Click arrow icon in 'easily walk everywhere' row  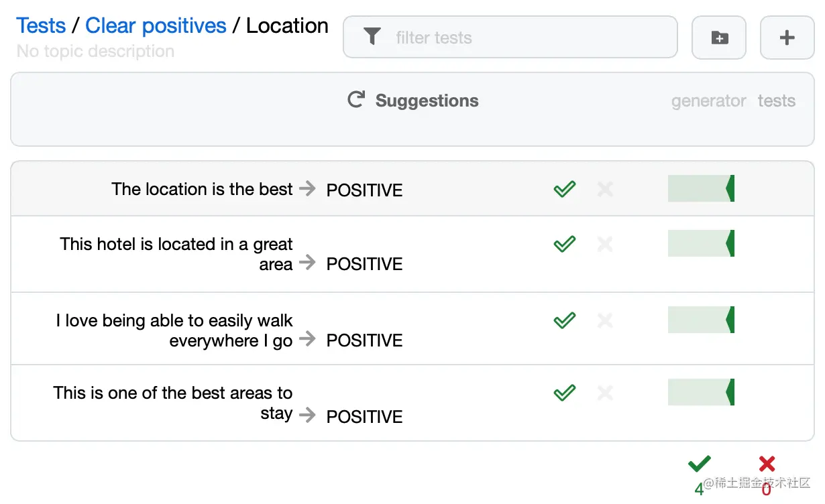[307, 339]
